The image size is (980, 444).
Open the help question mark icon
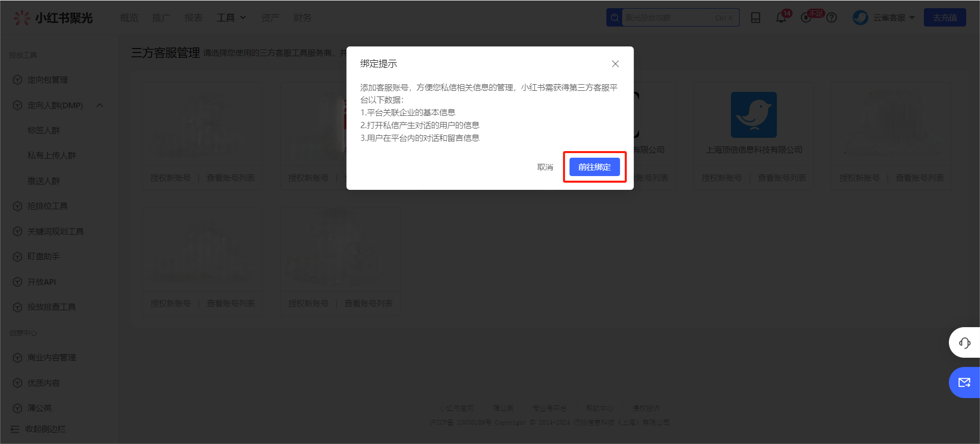coord(831,18)
